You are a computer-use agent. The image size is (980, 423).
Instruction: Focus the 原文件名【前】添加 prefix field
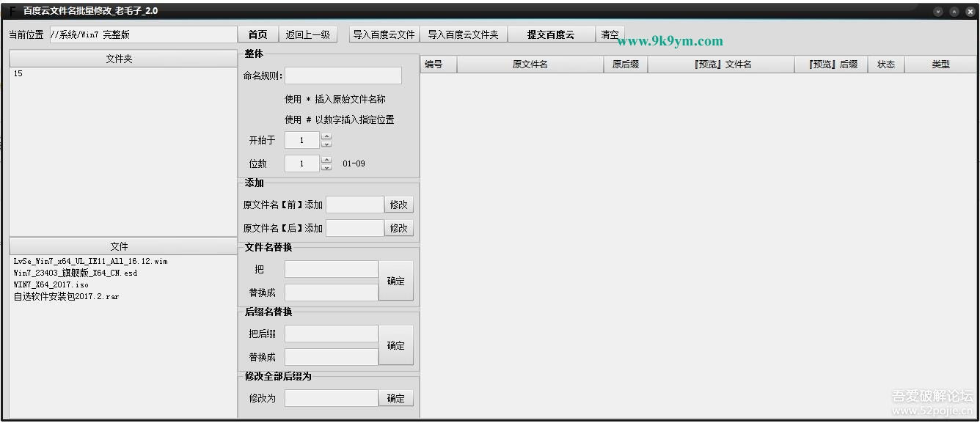click(355, 205)
